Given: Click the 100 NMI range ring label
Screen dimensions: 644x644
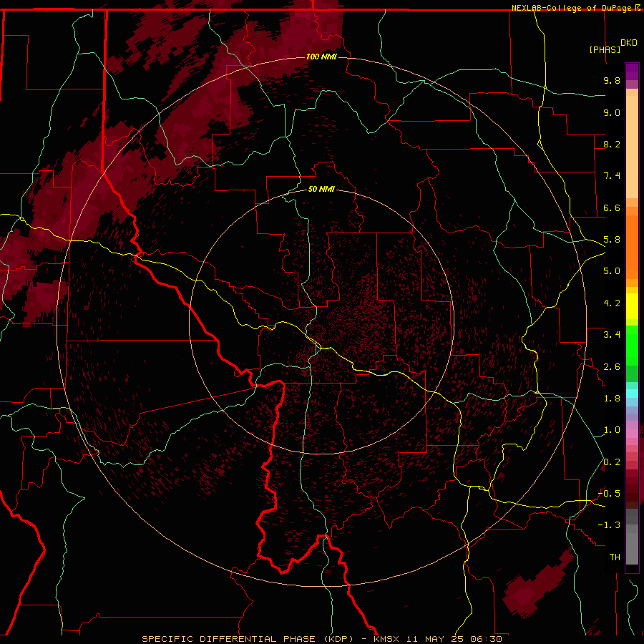Looking at the screenshot, I should (321, 57).
